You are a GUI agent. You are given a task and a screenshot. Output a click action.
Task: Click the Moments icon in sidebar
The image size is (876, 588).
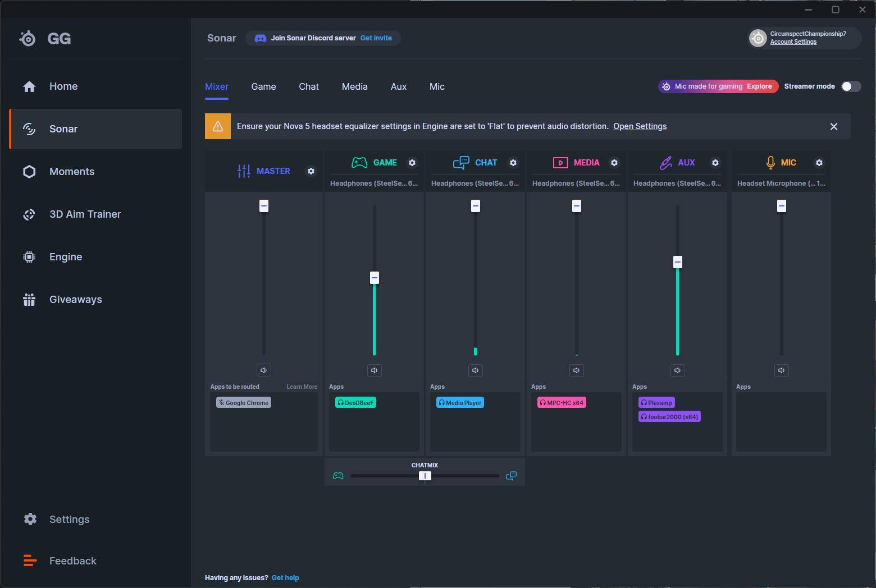click(29, 172)
